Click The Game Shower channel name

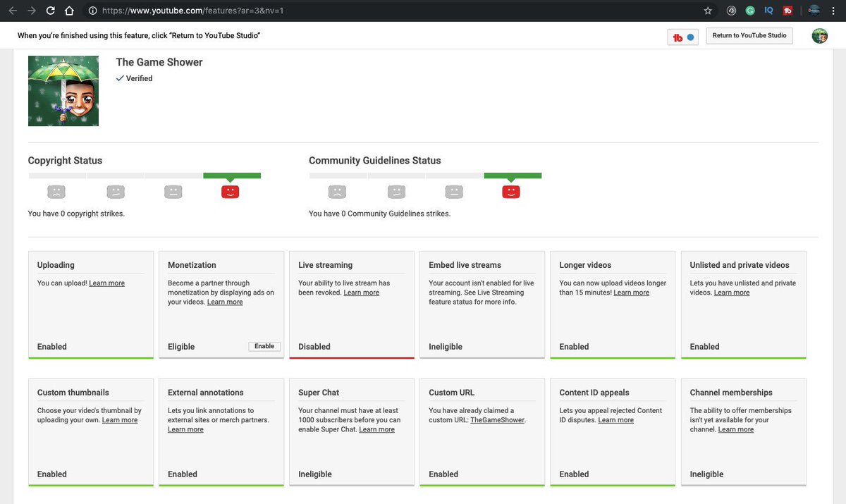tap(159, 62)
